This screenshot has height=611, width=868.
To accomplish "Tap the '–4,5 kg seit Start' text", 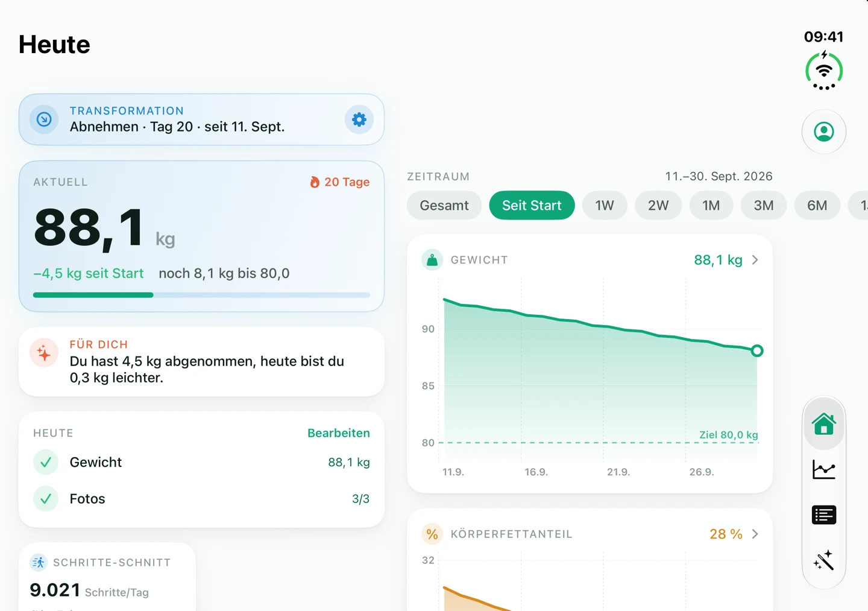I will (89, 273).
